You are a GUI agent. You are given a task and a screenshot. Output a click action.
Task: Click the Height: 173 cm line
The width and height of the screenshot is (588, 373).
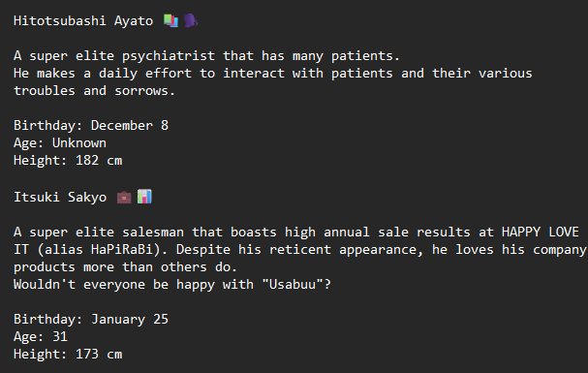[x=68, y=355]
